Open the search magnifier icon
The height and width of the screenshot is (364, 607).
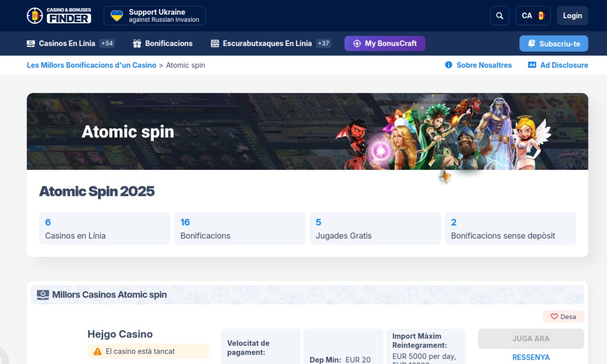pos(499,16)
